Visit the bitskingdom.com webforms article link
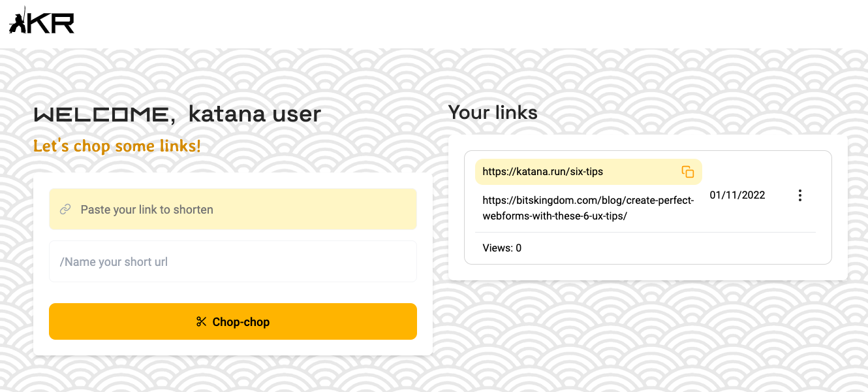 [x=587, y=208]
